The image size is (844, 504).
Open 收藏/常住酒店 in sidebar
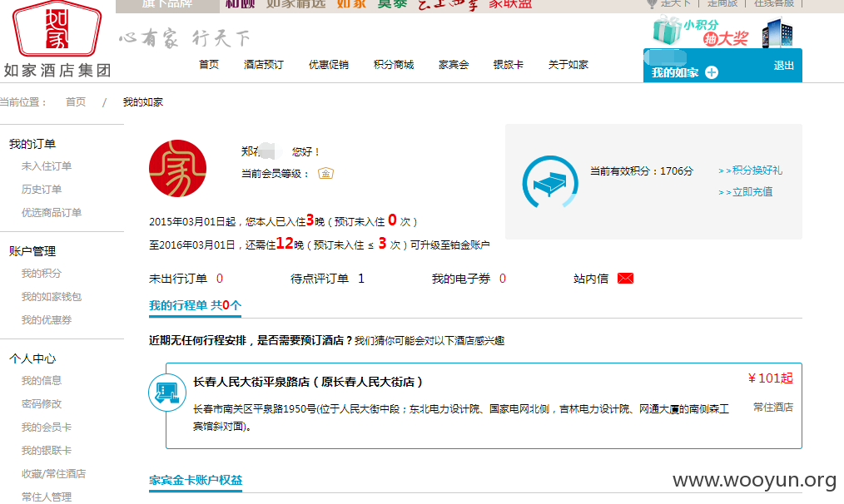(53, 473)
